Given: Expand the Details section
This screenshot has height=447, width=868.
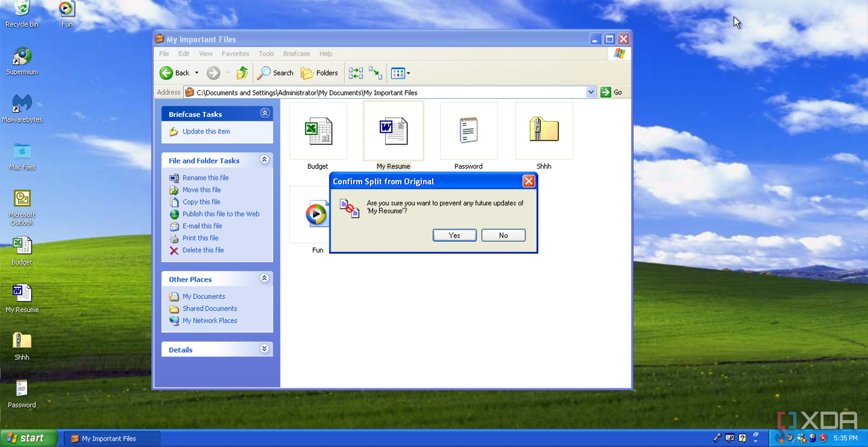Looking at the screenshot, I should tap(265, 349).
